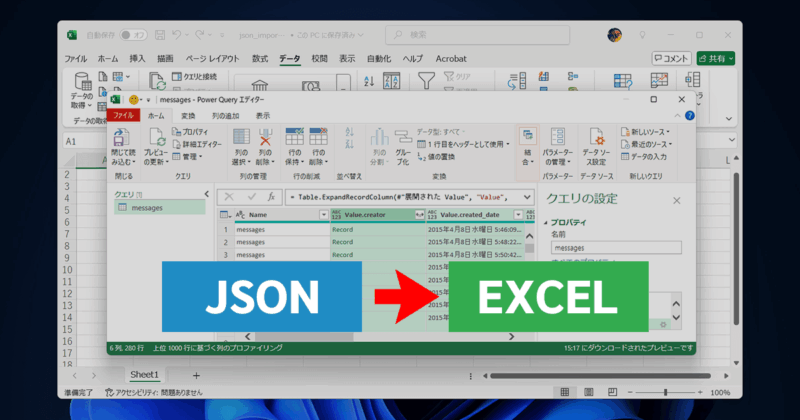Click the Excel undo arrow icon
This screenshot has width=800, height=420.
coord(177,35)
